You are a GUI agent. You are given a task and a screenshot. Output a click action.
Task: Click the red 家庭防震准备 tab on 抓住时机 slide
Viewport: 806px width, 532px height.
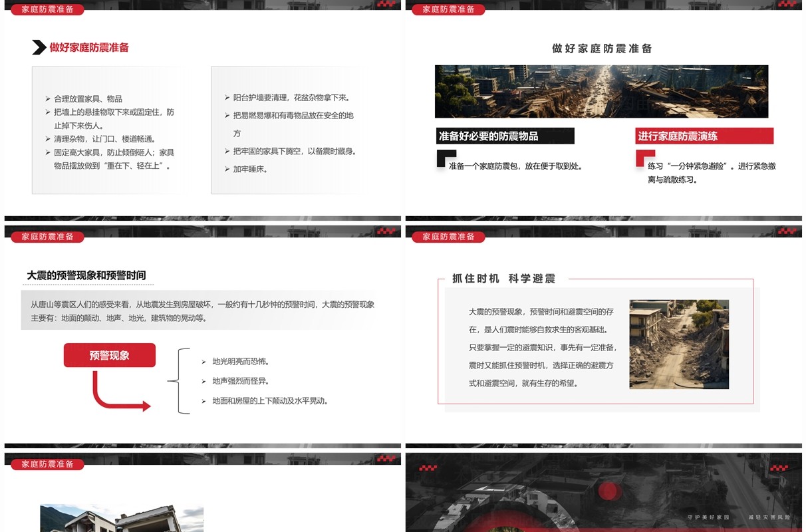coord(448,237)
